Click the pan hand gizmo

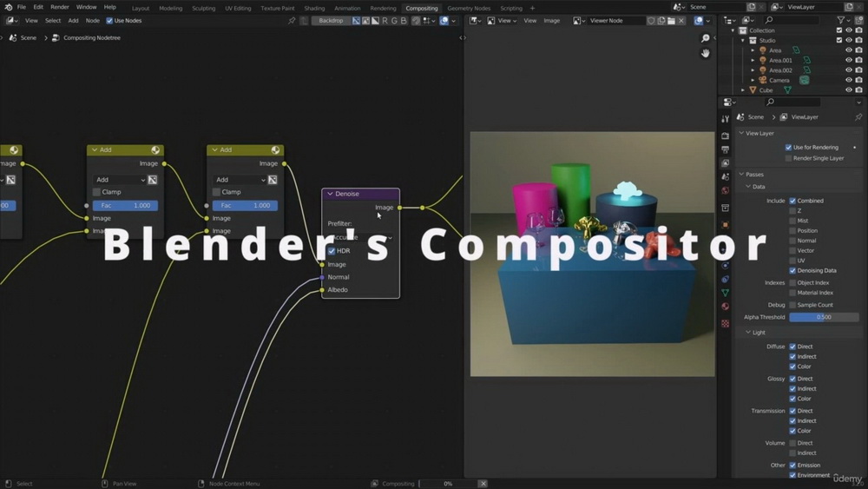pyautogui.click(x=705, y=53)
